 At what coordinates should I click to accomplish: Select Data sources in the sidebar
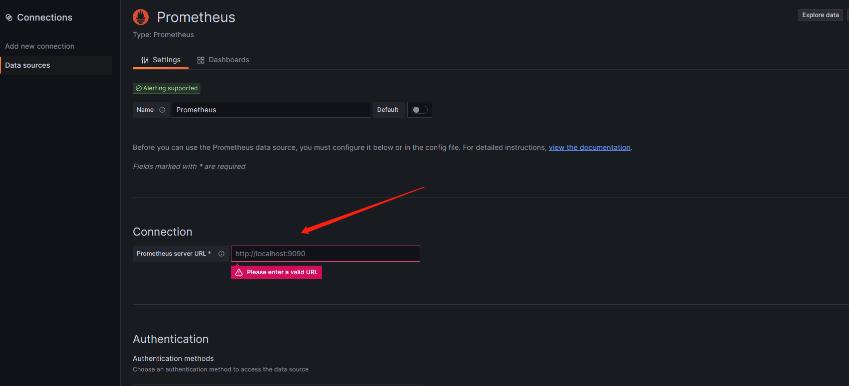click(x=56, y=66)
